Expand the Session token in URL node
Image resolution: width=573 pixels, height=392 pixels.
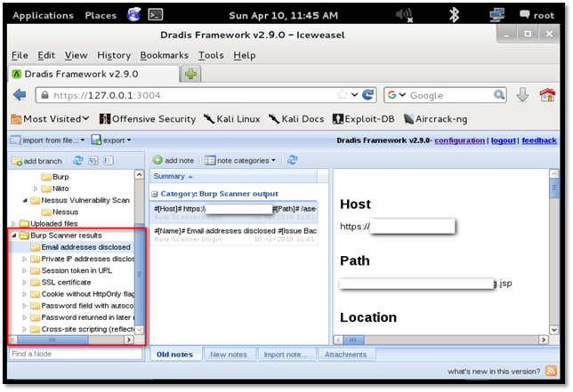coord(25,270)
